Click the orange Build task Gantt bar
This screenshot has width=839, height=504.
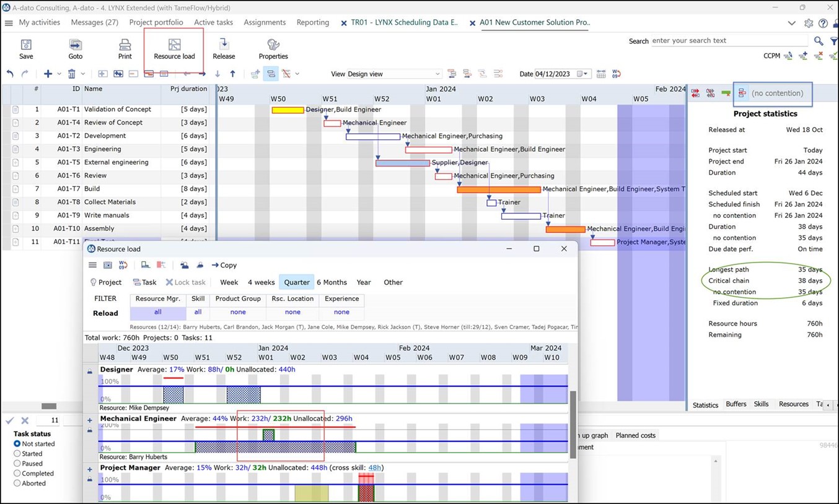tap(499, 189)
